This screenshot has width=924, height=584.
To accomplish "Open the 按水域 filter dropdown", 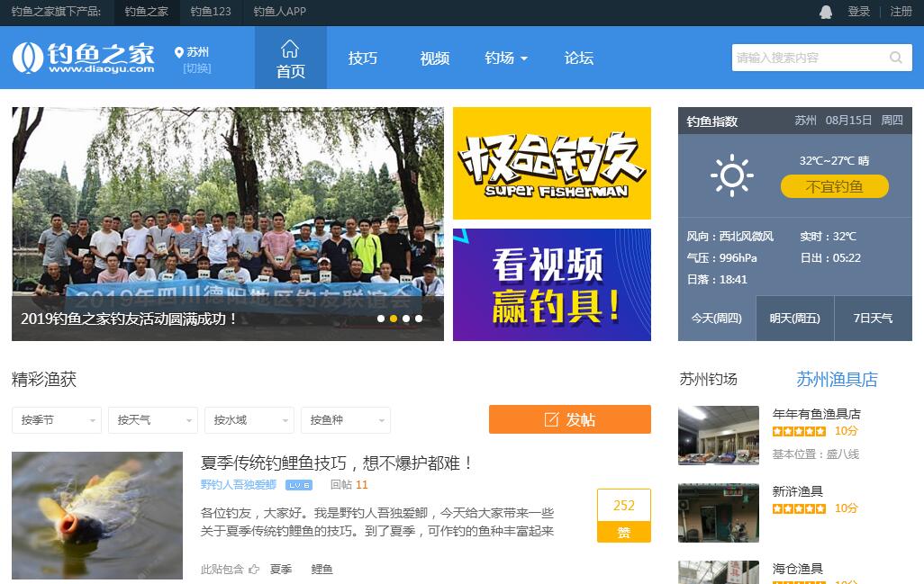I will tap(249, 420).
